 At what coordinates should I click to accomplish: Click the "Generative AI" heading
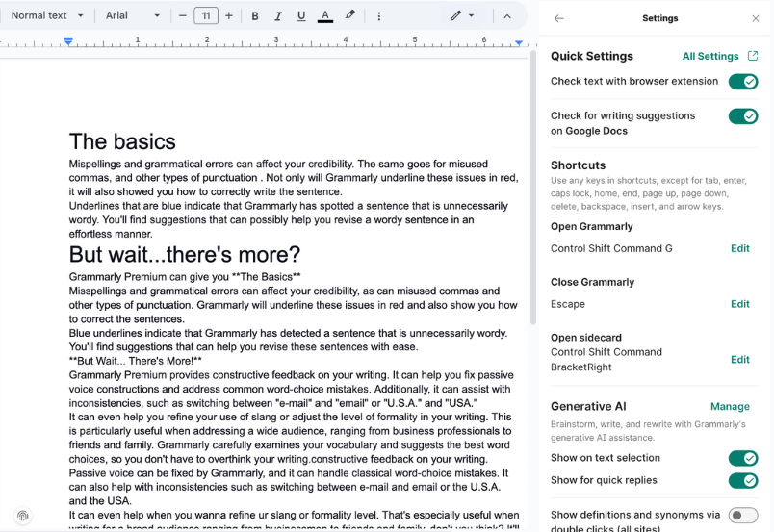tap(588, 407)
